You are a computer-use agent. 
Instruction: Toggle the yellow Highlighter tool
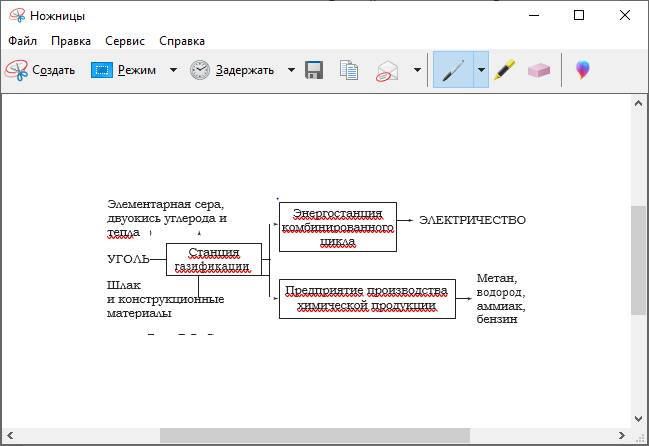pyautogui.click(x=505, y=70)
